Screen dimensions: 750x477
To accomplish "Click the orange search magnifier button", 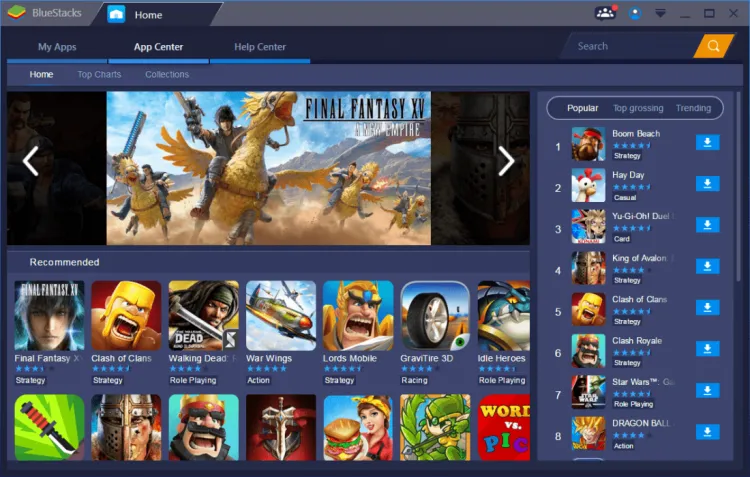I will coord(714,46).
